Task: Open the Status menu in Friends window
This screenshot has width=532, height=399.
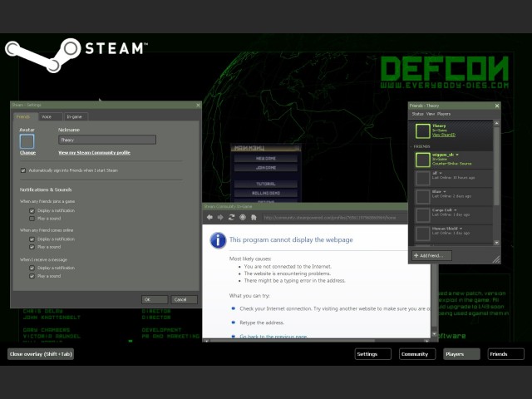Action: tap(417, 114)
